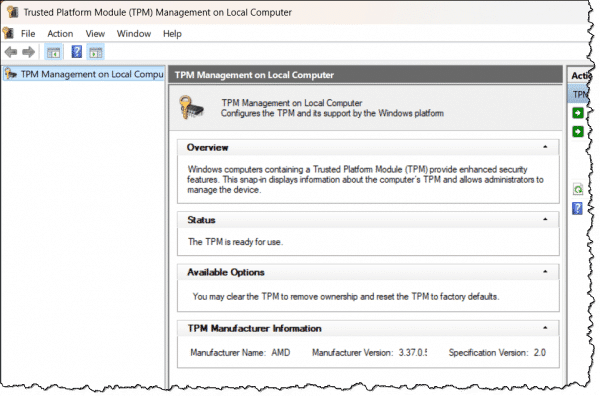Collapse the Available Options section

(545, 272)
